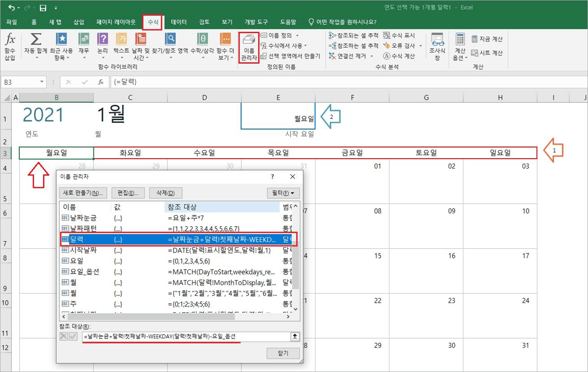Collapse the reference range selector in Name Manager
The height and width of the screenshot is (372, 588).
pos(295,336)
